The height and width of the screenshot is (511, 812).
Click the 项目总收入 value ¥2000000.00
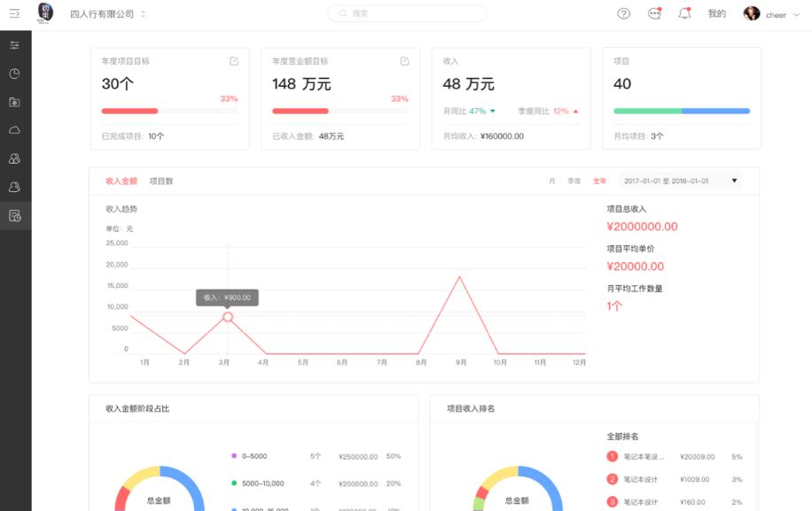click(x=642, y=227)
